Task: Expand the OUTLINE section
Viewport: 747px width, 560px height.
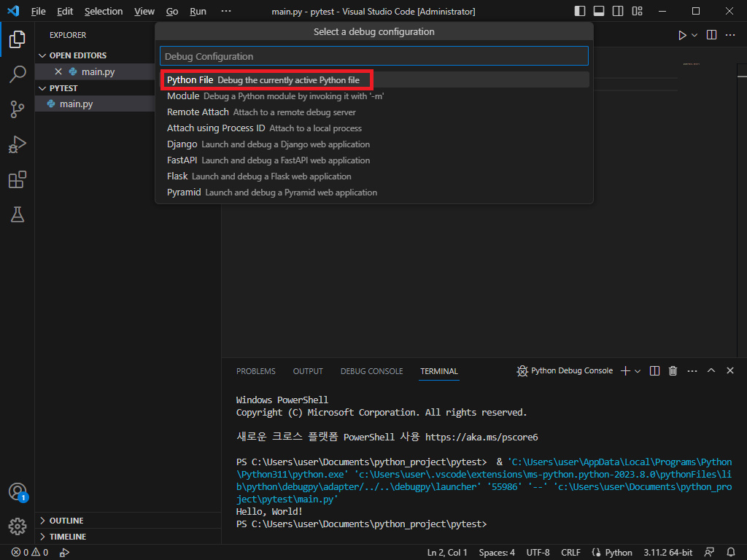Action: [66, 521]
